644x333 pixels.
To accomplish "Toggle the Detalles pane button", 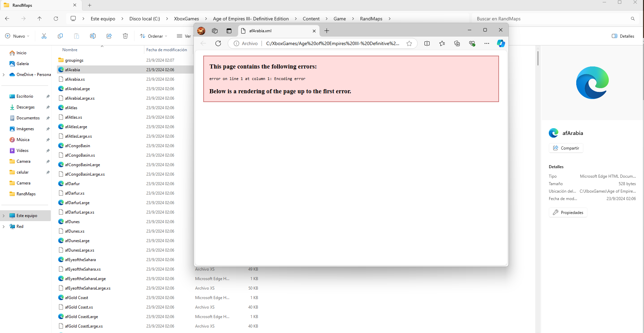I will [623, 36].
